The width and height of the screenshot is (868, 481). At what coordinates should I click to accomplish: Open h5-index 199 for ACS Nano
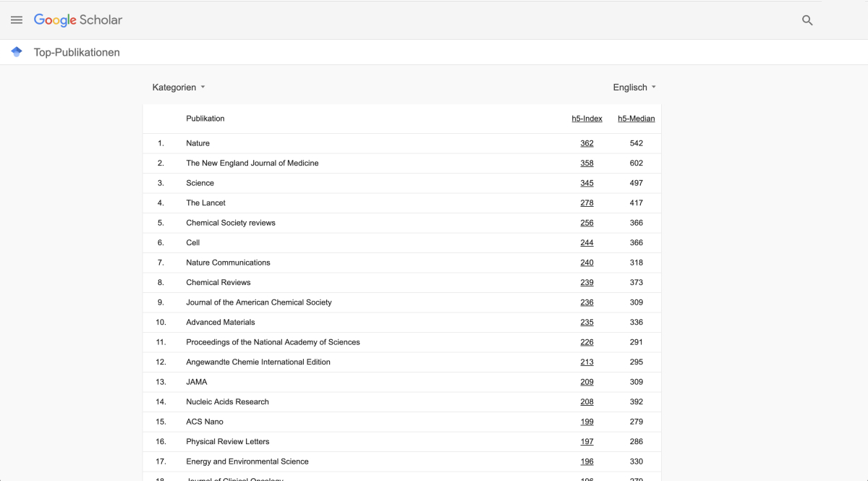587,422
